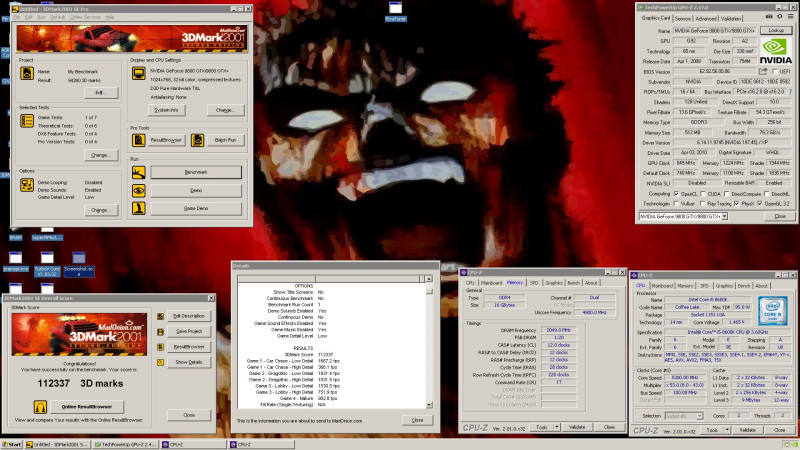This screenshot has width=800, height=450.
Task: Open Tools dropdown arrow in CPU-Z processor window
Action: (x=727, y=430)
